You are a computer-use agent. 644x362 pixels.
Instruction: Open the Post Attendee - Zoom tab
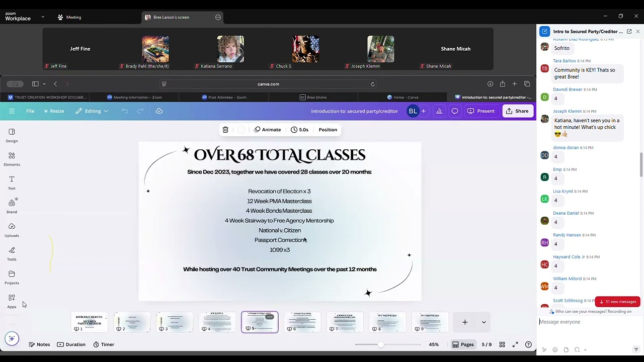coord(224,98)
